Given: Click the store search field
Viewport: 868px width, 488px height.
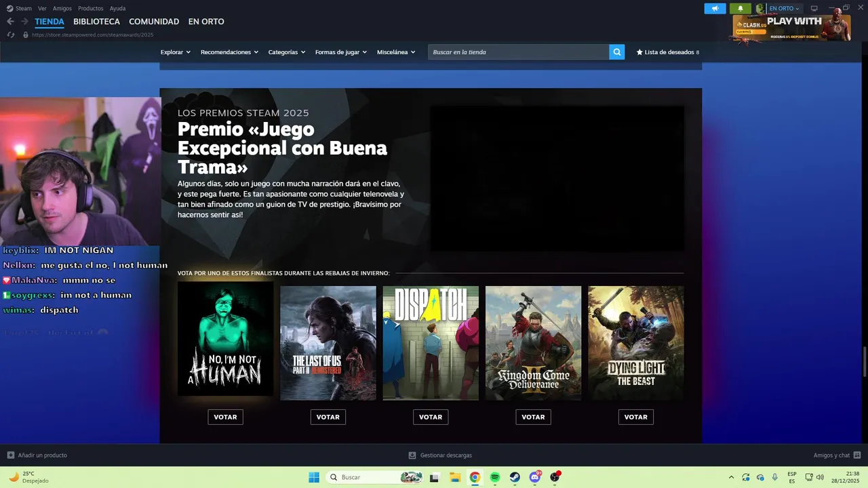Looking at the screenshot, I should point(518,52).
